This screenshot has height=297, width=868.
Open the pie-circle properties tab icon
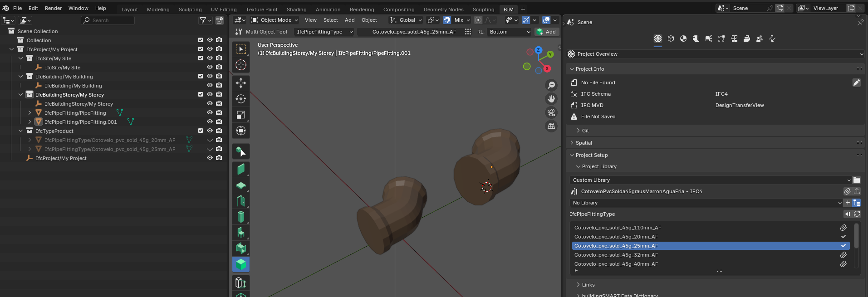(683, 39)
